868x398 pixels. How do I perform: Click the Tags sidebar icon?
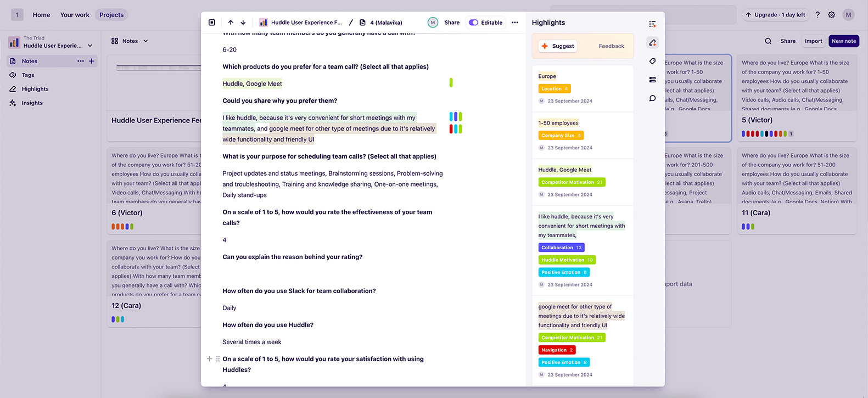13,75
